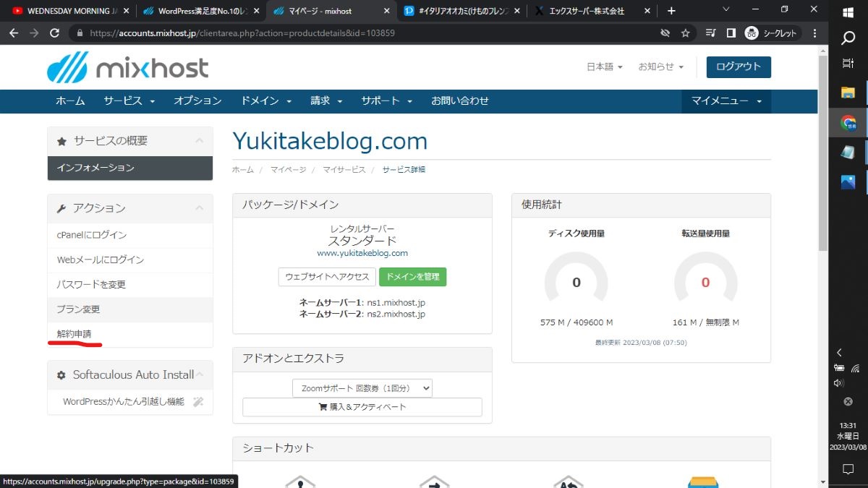Click the シークレット incognito profile icon
Image resolution: width=868 pixels, height=488 pixels.
(771, 33)
